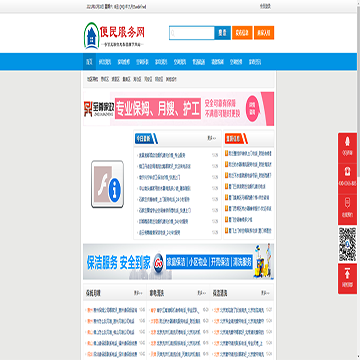Open the 保洁服务 安全到家 cleaning banner
360x360 pixels.
[179, 262]
